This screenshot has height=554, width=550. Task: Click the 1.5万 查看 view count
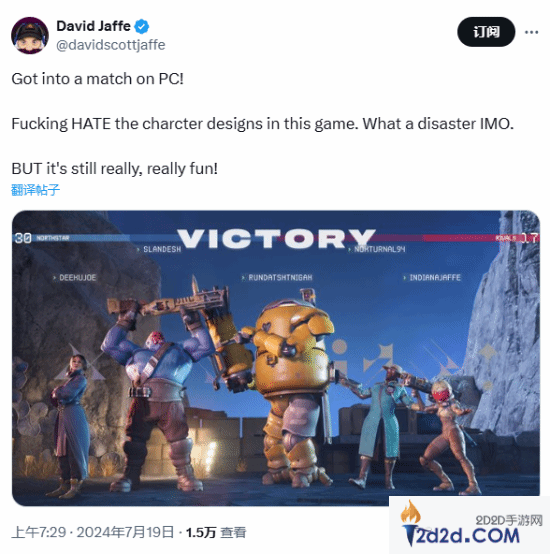[216, 532]
